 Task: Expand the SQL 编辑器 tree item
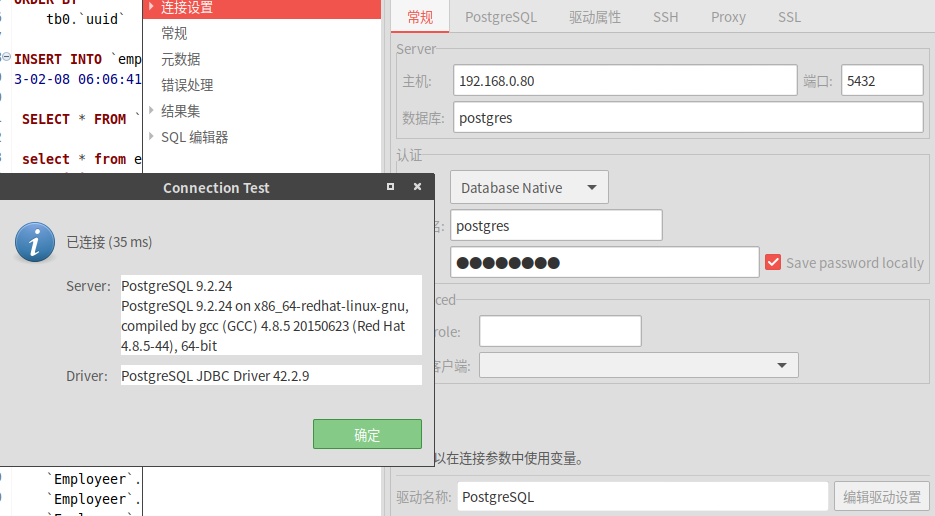(x=151, y=137)
